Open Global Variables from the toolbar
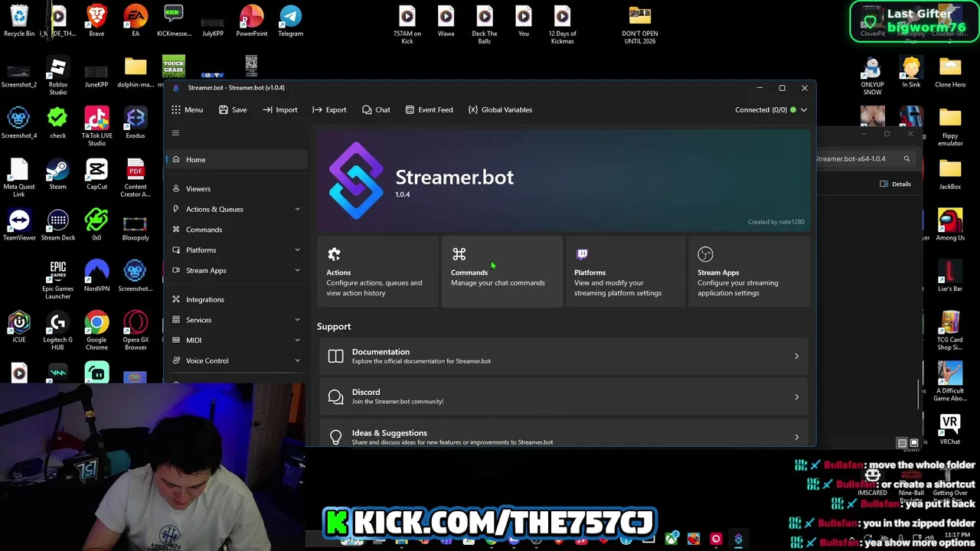 click(x=500, y=109)
